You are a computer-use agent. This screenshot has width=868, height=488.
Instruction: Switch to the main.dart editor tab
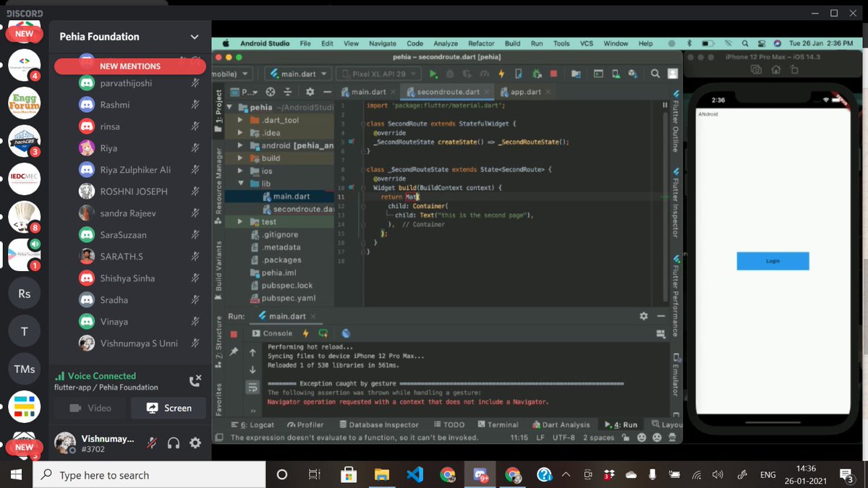click(367, 92)
